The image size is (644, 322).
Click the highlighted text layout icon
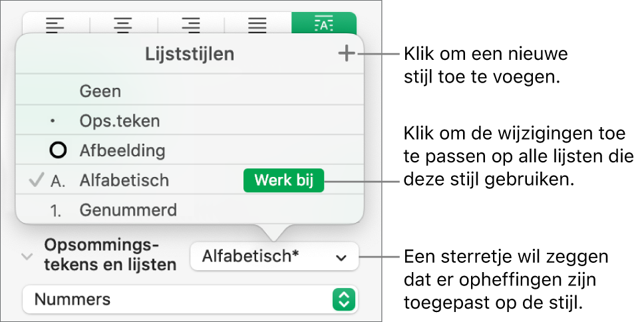324,25
